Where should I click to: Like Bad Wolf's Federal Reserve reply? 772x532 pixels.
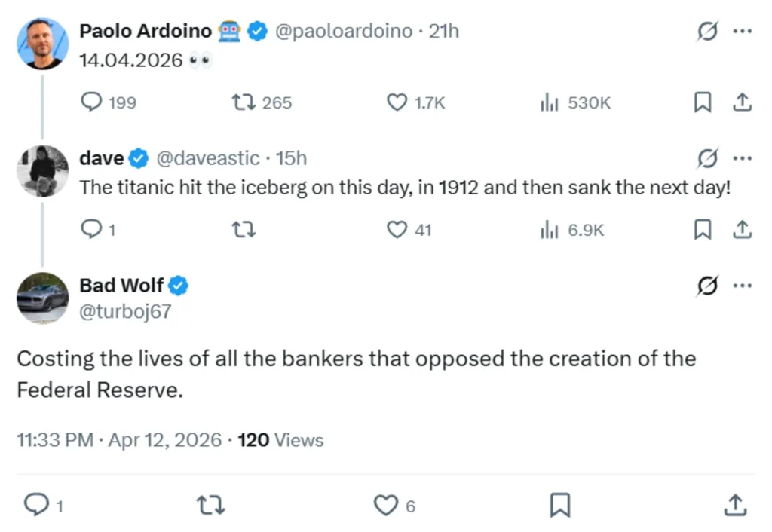point(387,506)
